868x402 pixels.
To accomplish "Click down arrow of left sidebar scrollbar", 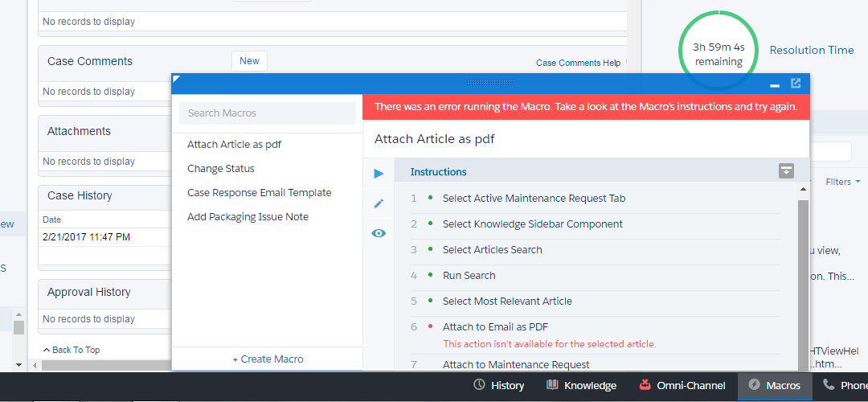I will point(18,365).
